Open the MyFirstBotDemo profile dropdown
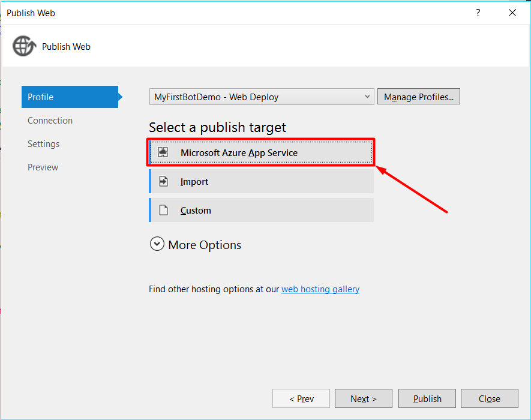531x420 pixels. (261, 97)
